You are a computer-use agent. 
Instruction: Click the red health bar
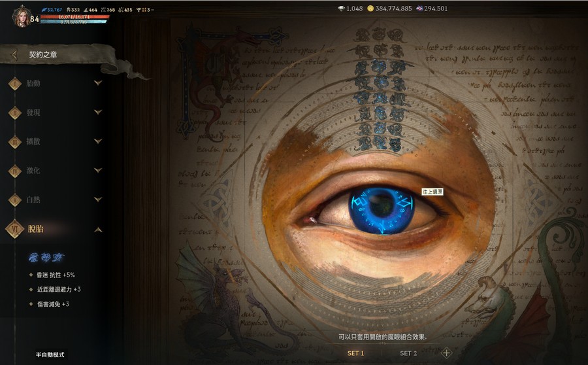(74, 17)
